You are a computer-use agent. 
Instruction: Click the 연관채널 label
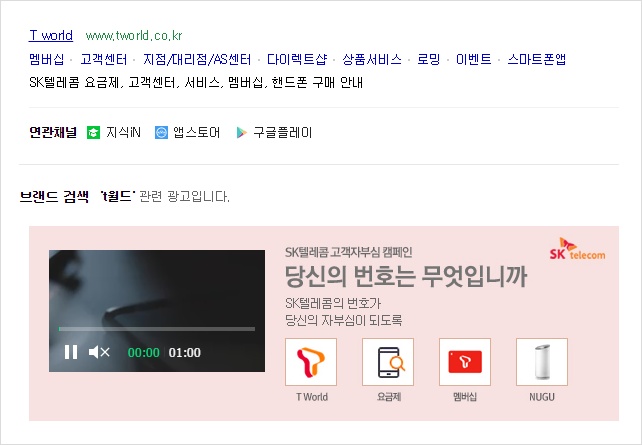pos(53,133)
